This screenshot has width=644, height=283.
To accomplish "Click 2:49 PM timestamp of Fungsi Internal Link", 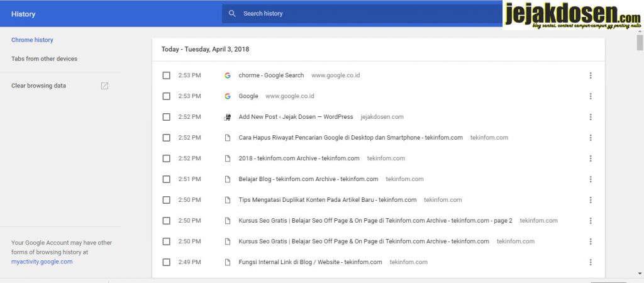I will pyautogui.click(x=190, y=262).
